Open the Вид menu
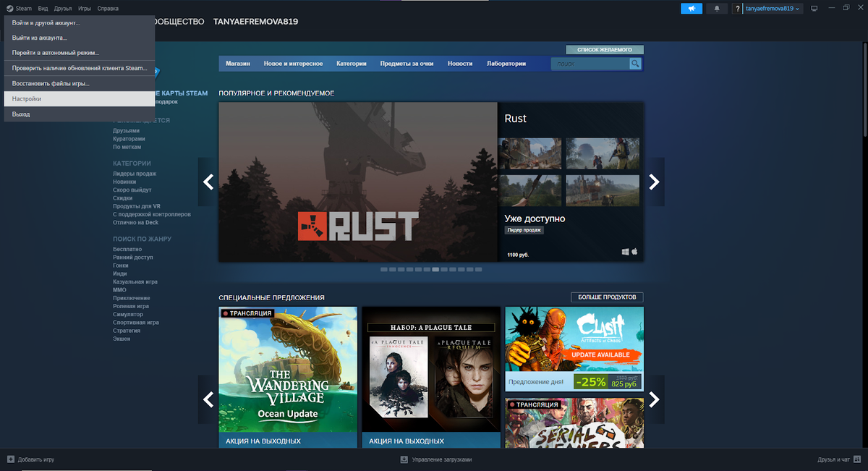Image resolution: width=868 pixels, height=471 pixels. point(43,8)
